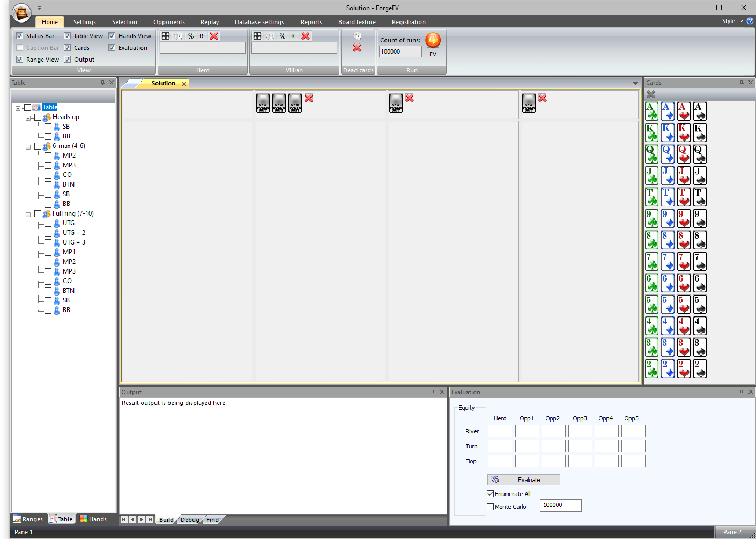Viewport: 756px width, 539px height.
Task: Check the Heads up tree checkbox
Action: point(38,117)
